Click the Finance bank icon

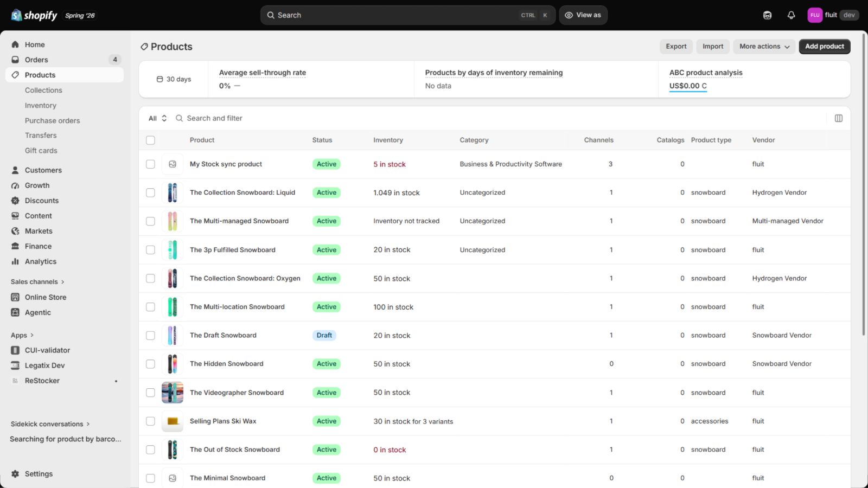[x=15, y=246]
